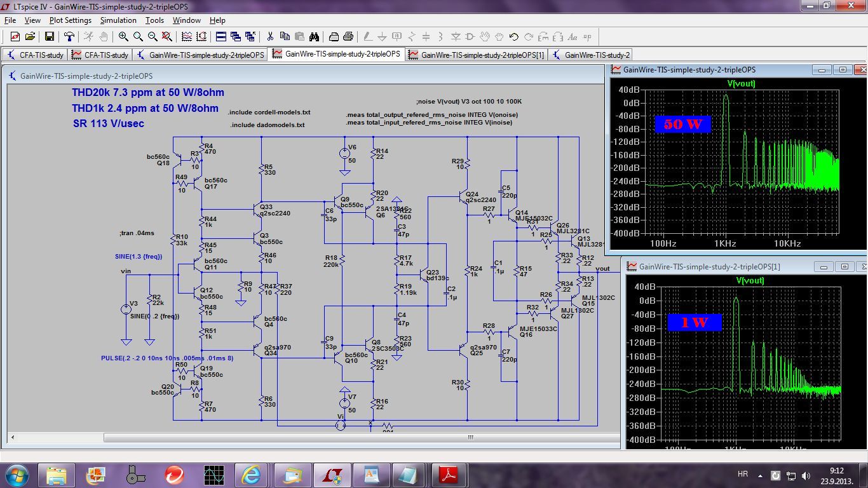This screenshot has width=868, height=488.
Task: Save the file with the floppy disk icon
Action: tap(49, 37)
